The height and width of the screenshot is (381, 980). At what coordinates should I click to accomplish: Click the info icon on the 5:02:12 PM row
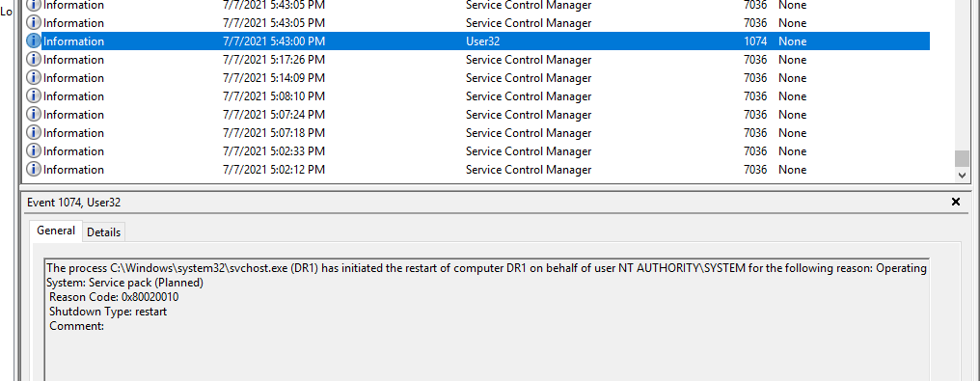click(x=33, y=169)
